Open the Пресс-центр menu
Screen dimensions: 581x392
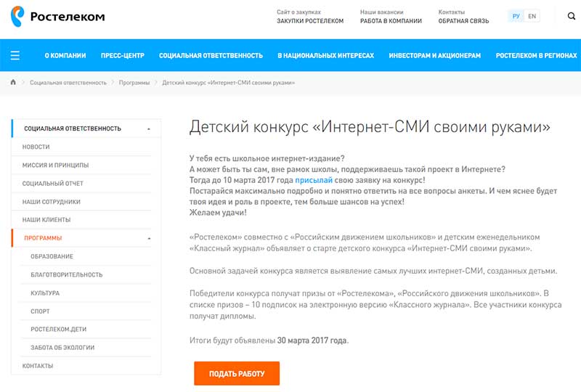click(x=123, y=56)
